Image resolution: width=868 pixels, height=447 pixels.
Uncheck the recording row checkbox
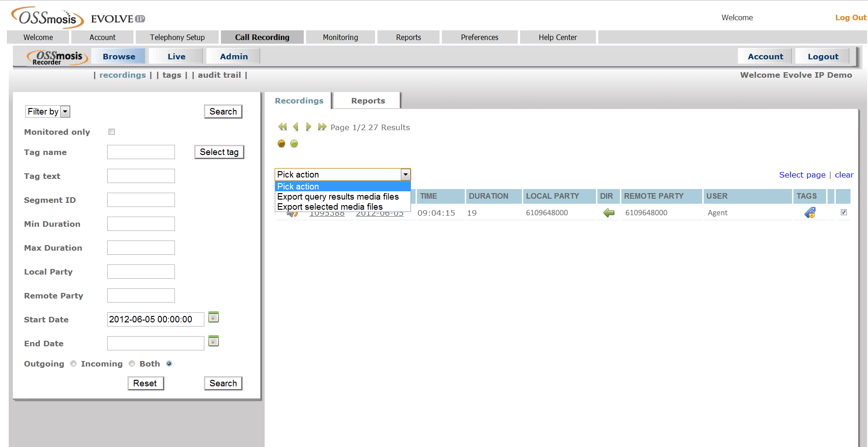pos(844,212)
